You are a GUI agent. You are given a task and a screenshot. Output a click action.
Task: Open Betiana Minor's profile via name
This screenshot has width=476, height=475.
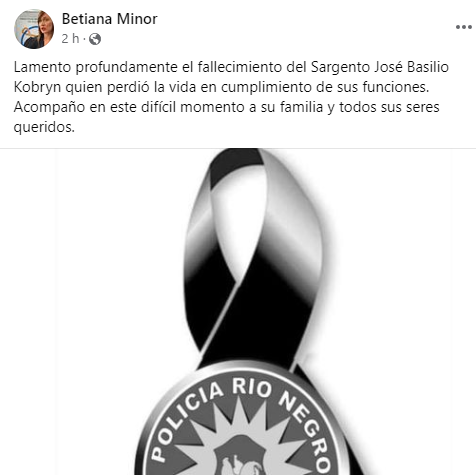click(109, 19)
